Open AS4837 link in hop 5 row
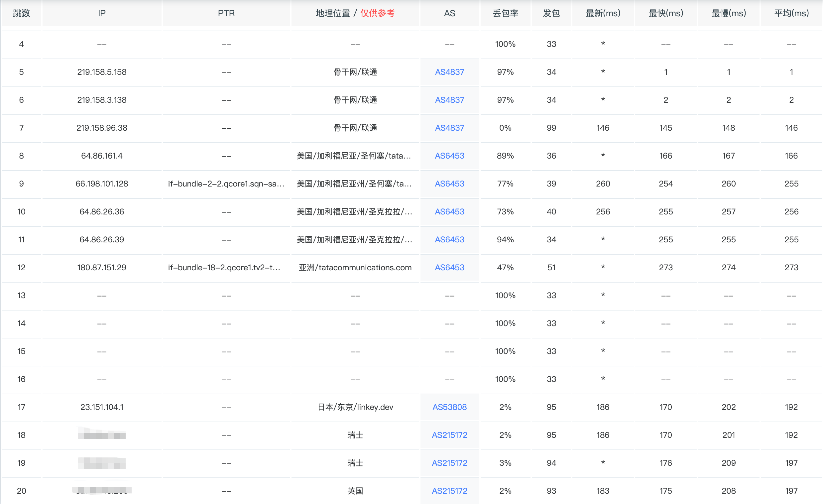This screenshot has height=504, width=823. coord(449,72)
